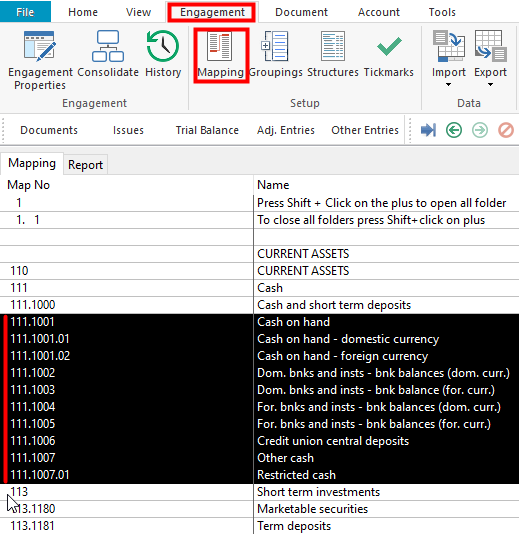Image resolution: width=519 pixels, height=534 pixels.
Task: Open the Mapping setup icon
Action: [220, 46]
